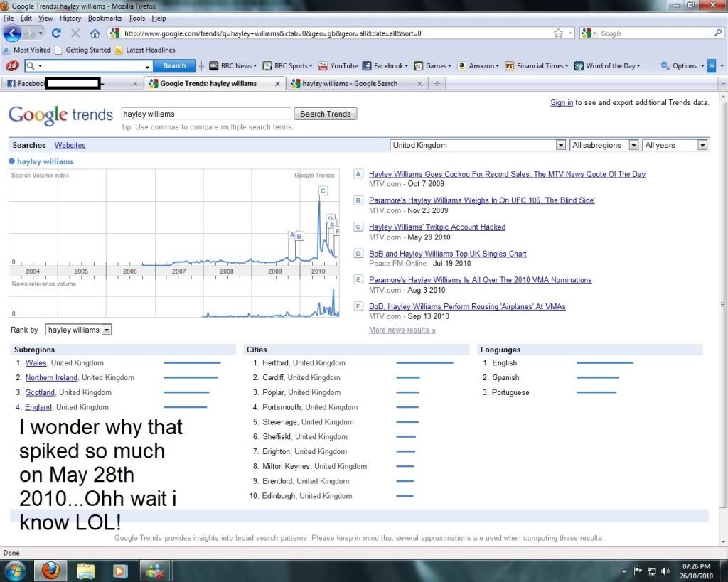Click letter D icon beside BoB headline
The width and height of the screenshot is (728, 582).
pyautogui.click(x=358, y=254)
